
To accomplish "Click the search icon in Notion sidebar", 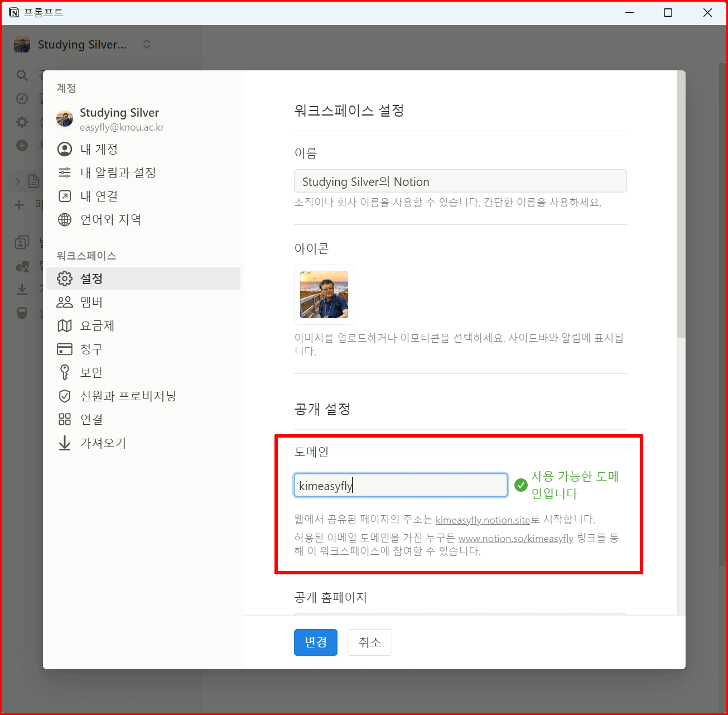I will click(x=22, y=75).
